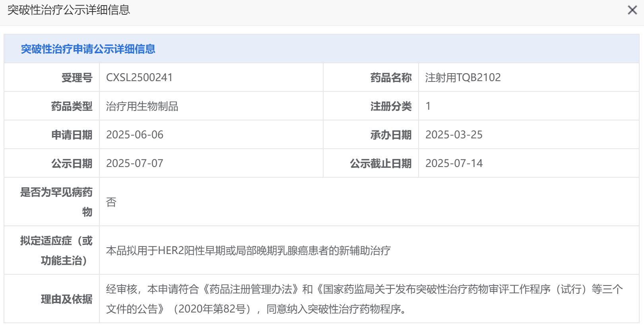Click the deadline date 2025-07-14

(454, 163)
